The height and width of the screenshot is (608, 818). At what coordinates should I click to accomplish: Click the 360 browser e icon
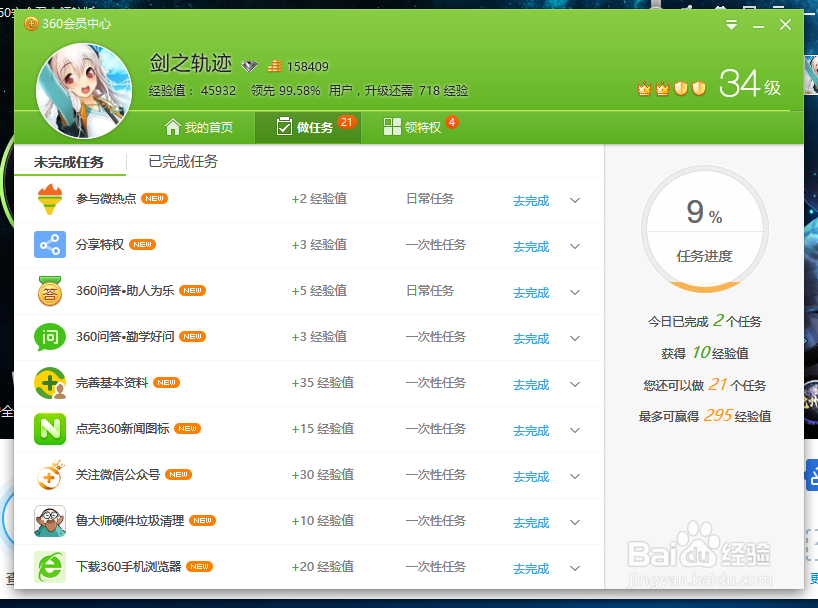tap(50, 566)
